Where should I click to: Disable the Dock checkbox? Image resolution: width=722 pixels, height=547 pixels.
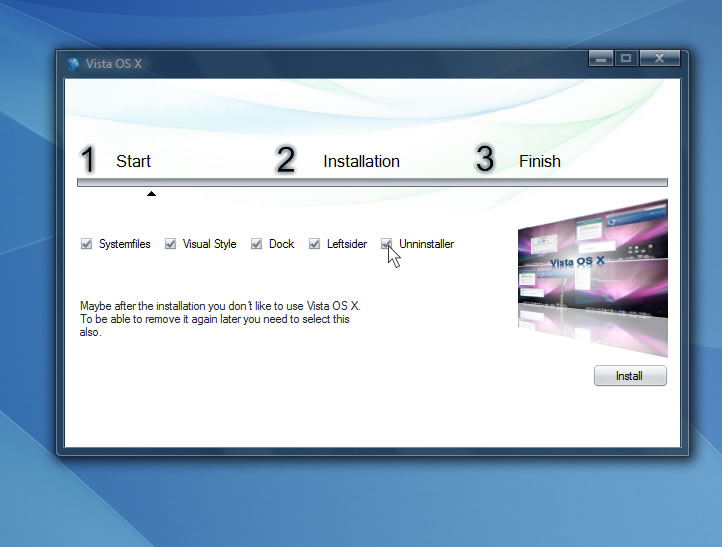pyautogui.click(x=256, y=244)
